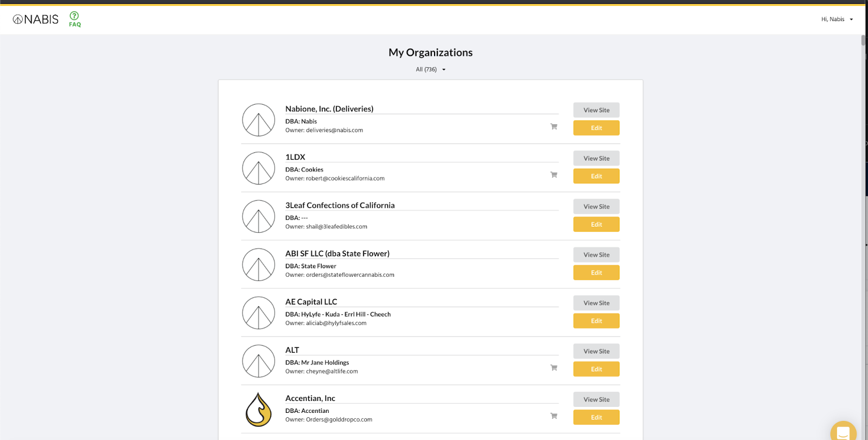Click the cart icon for ALT
This screenshot has height=440, width=868.
tap(553, 368)
